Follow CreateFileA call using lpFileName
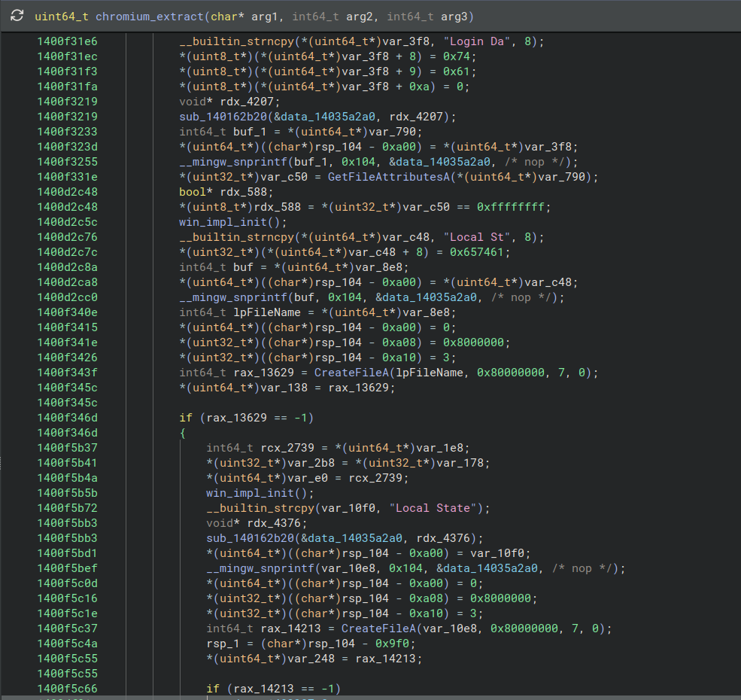The image size is (741, 700). (x=351, y=373)
